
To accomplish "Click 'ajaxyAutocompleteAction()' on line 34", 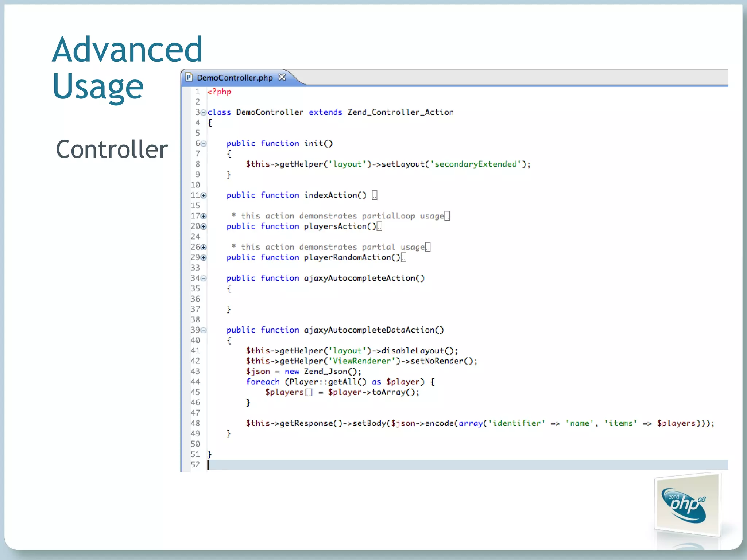I will point(364,278).
